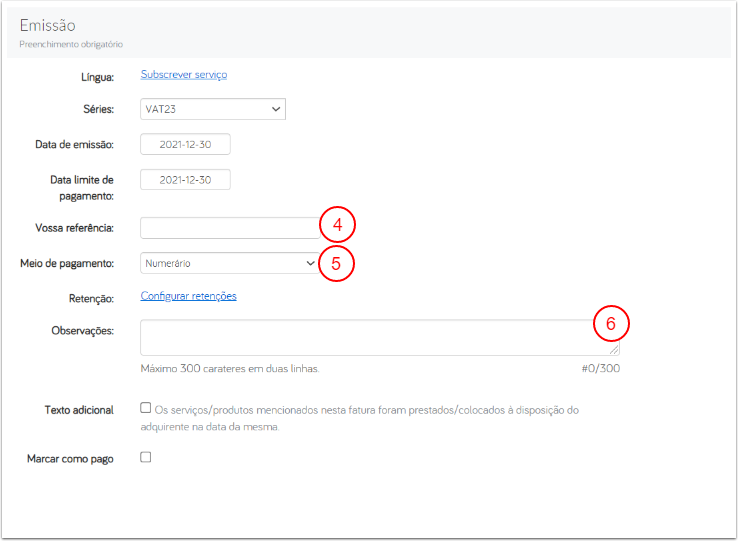This screenshot has height=541, width=738.
Task: Expand the Meio de pagamento dropdown
Action: 228,263
